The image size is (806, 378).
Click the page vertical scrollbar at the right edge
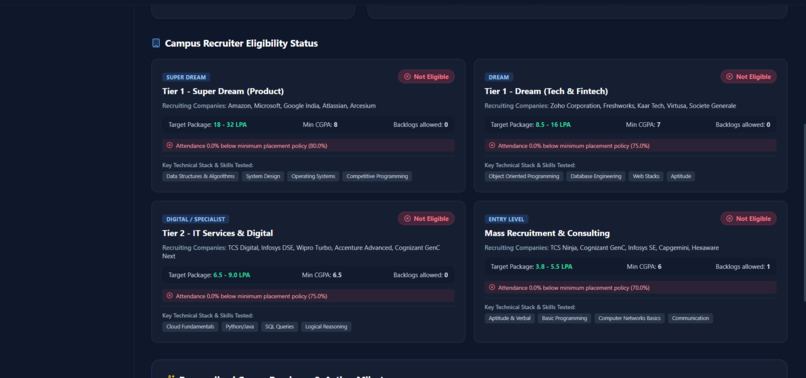pos(804,211)
